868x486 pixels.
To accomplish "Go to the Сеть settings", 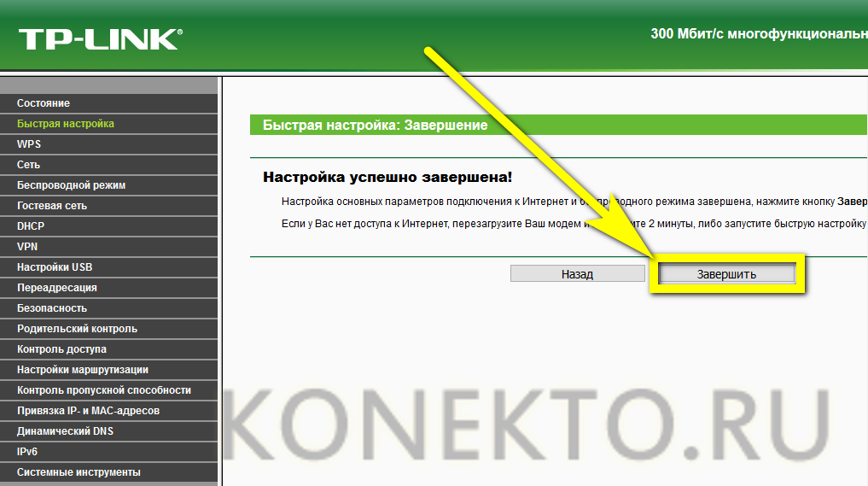I will click(29, 165).
